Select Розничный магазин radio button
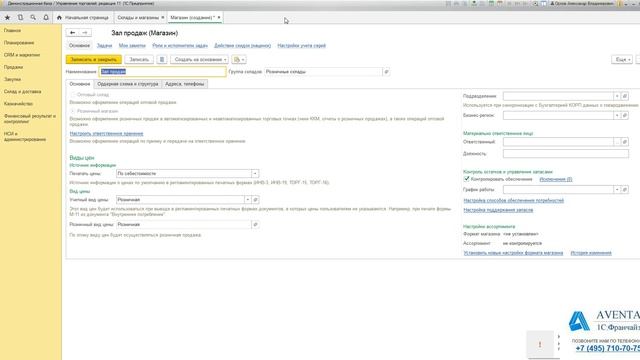 point(73,111)
